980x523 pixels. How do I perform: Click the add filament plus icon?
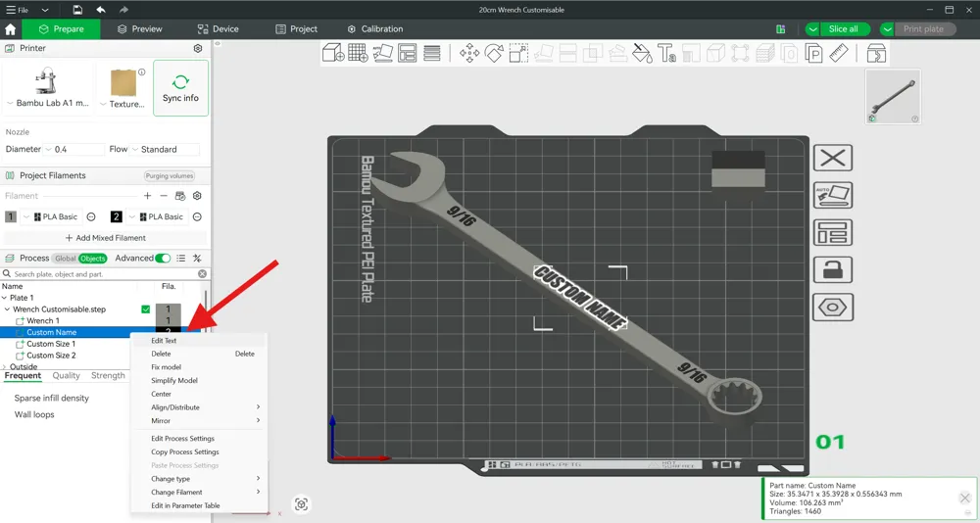tap(148, 196)
